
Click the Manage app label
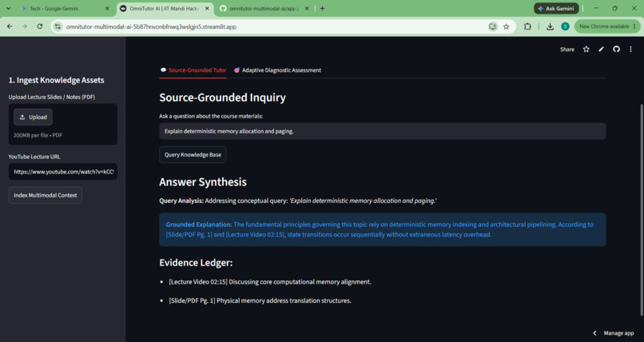tap(618, 333)
